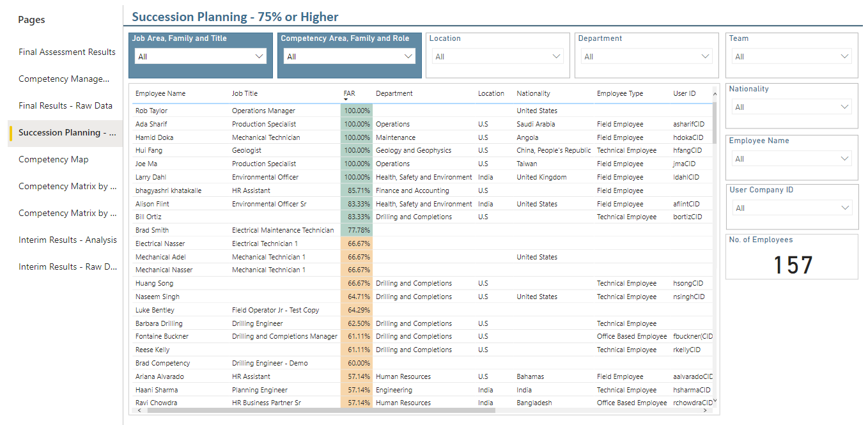Expand the Nationality slicer chevron
868x425 pixels.
[845, 107]
